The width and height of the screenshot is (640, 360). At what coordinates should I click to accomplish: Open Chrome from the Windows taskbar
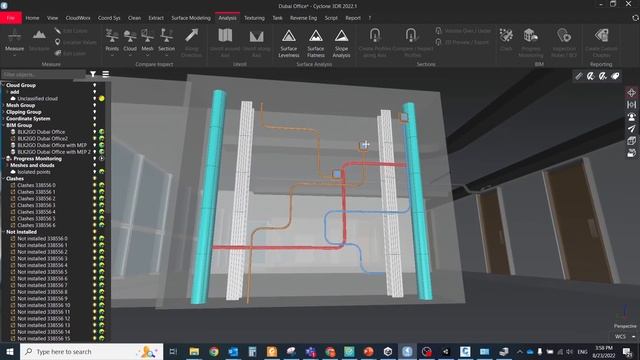pyautogui.click(x=213, y=351)
